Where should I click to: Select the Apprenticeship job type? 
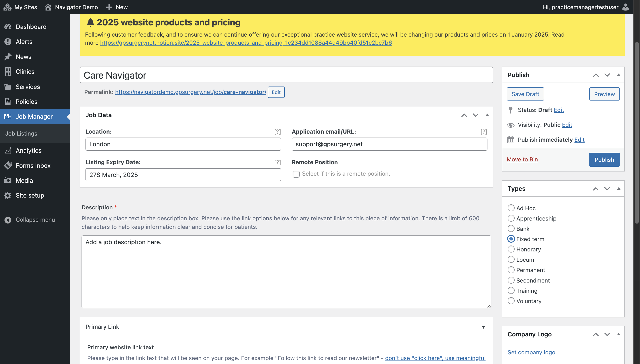tap(511, 218)
